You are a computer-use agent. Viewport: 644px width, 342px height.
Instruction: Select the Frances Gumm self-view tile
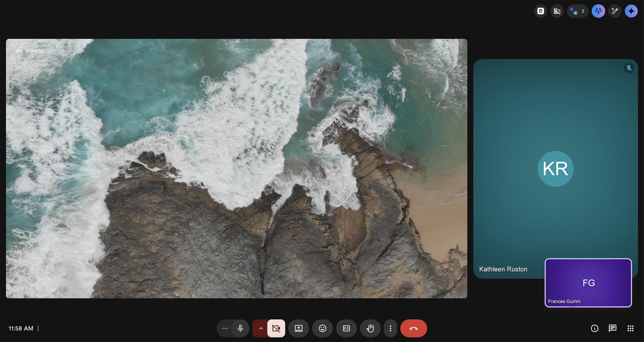tap(588, 283)
